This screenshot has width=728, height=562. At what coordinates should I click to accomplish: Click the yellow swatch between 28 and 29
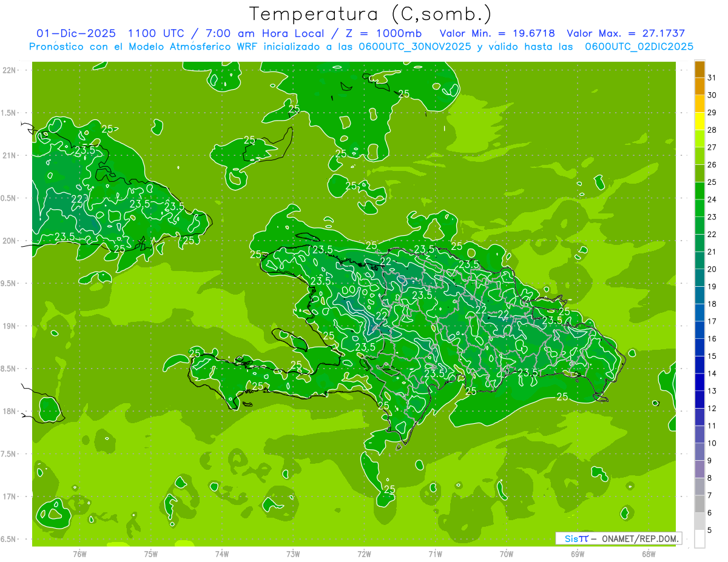pyautogui.click(x=699, y=121)
